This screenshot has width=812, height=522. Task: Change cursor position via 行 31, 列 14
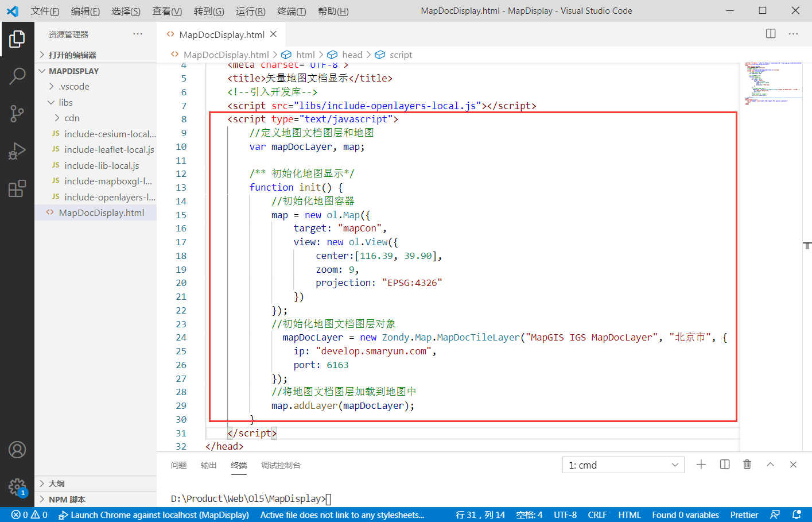[x=480, y=515]
